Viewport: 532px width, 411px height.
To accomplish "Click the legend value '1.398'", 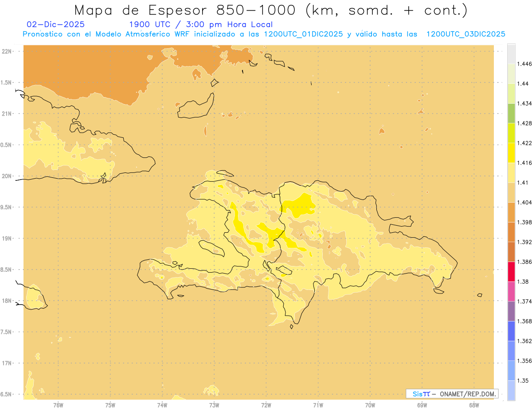I will pos(524,222).
